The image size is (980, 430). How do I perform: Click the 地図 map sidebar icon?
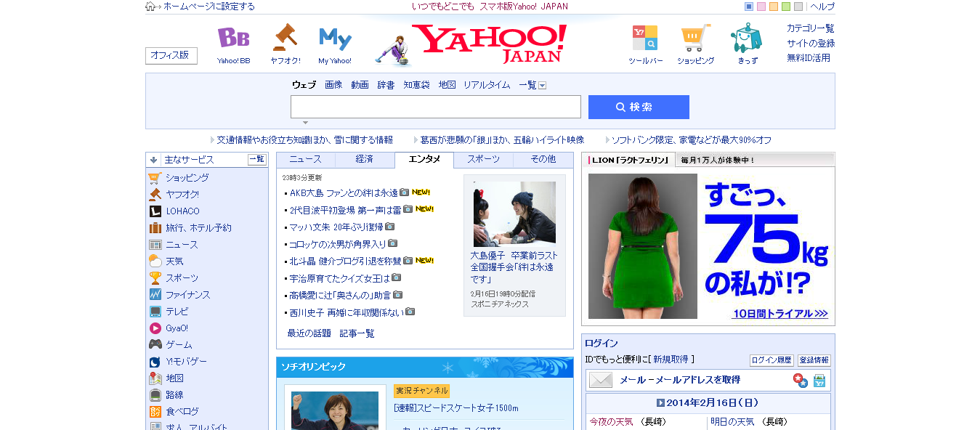coord(155,378)
